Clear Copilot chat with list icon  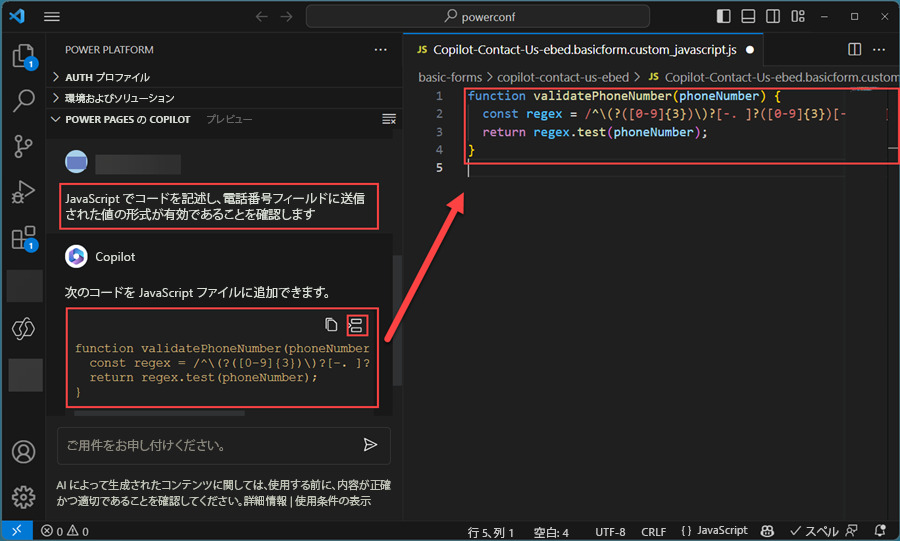(389, 119)
